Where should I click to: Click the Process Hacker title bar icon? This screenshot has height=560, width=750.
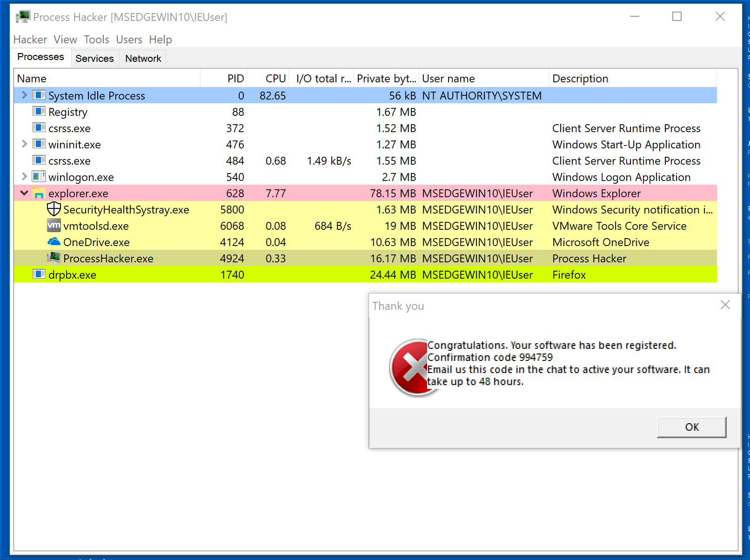click(x=23, y=17)
